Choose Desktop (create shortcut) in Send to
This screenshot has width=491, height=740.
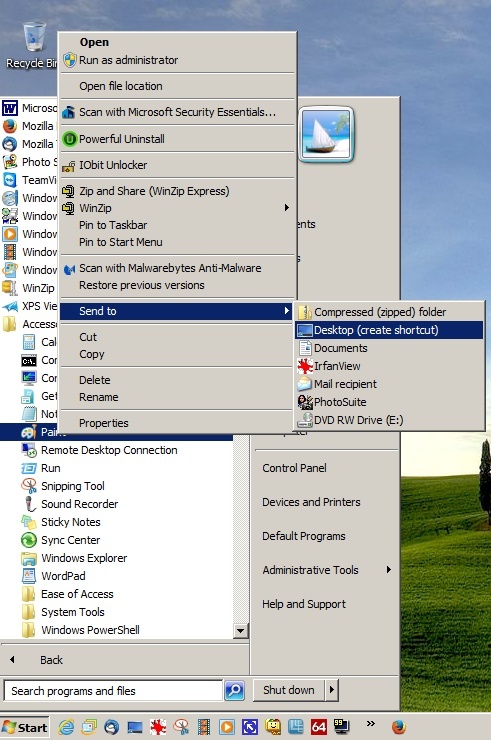point(389,330)
